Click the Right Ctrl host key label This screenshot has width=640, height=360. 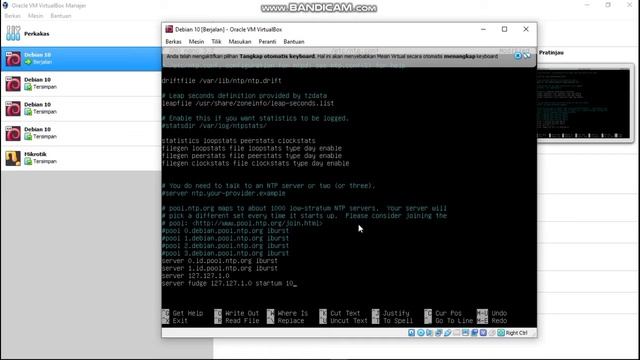(516, 333)
